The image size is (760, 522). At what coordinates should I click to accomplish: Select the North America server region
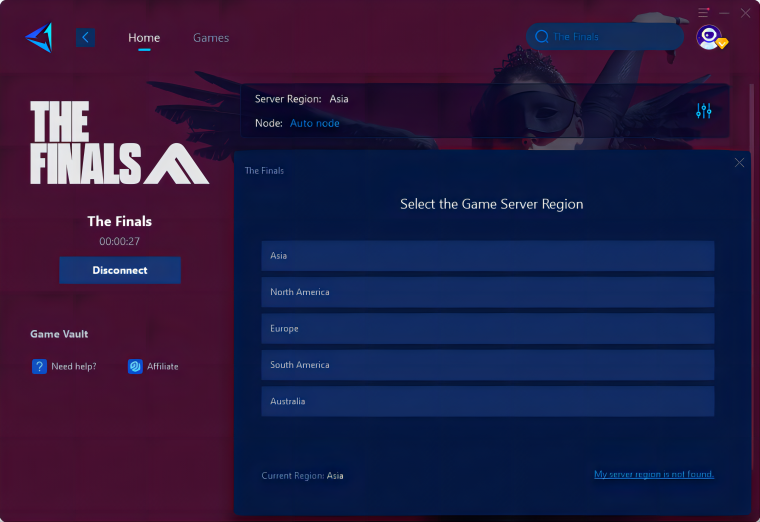pyautogui.click(x=488, y=292)
